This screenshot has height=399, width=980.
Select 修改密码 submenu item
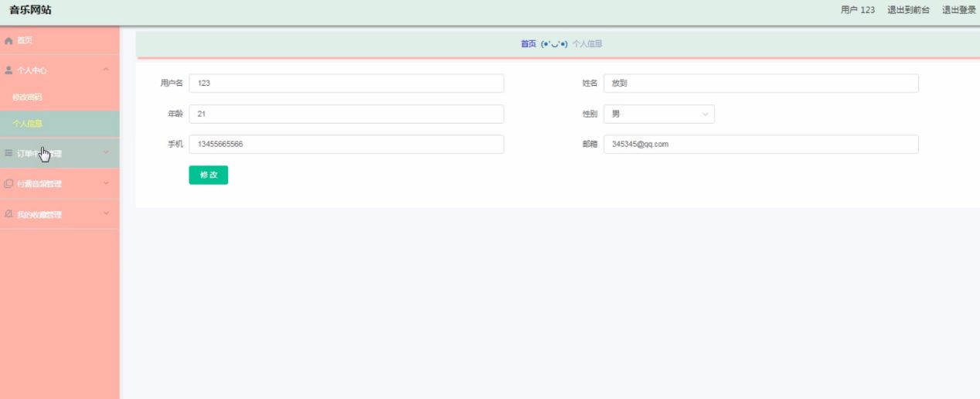(60, 97)
